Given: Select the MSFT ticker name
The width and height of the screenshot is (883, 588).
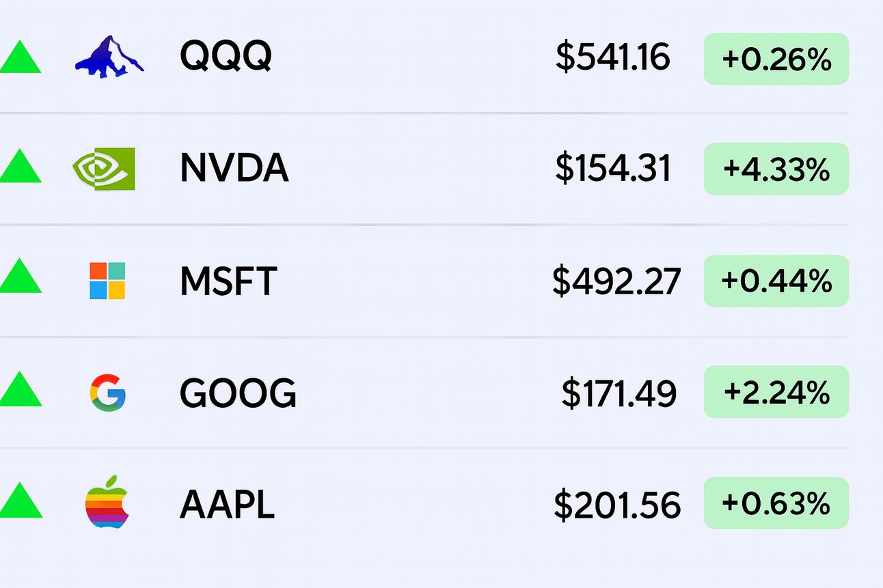Looking at the screenshot, I should point(228,281).
